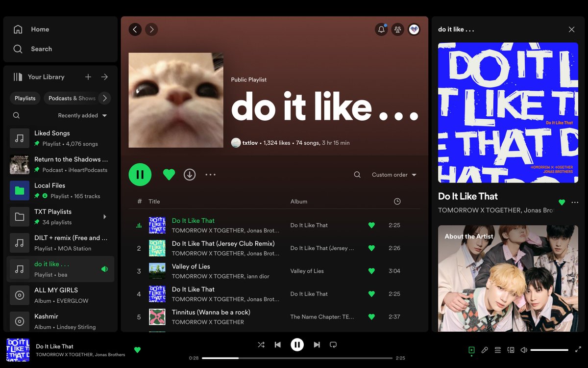Open the user profile avatar
The width and height of the screenshot is (588, 368).
[414, 29]
